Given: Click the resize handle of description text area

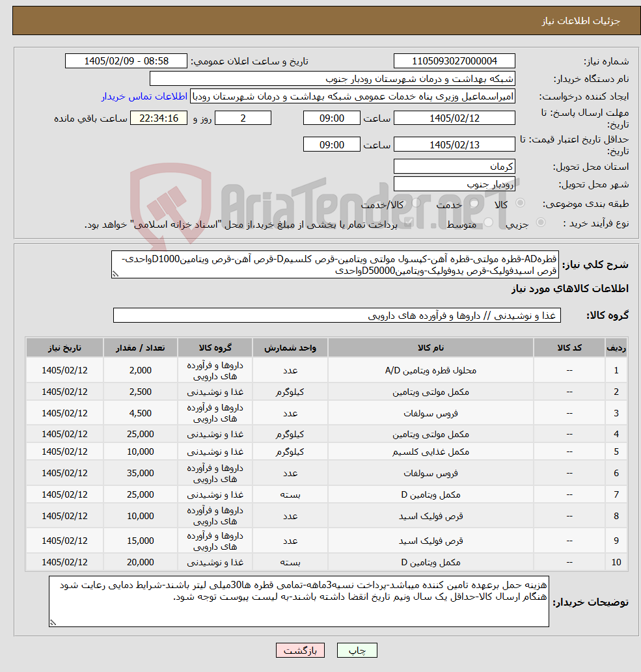Looking at the screenshot, I should pyautogui.click(x=115, y=275).
